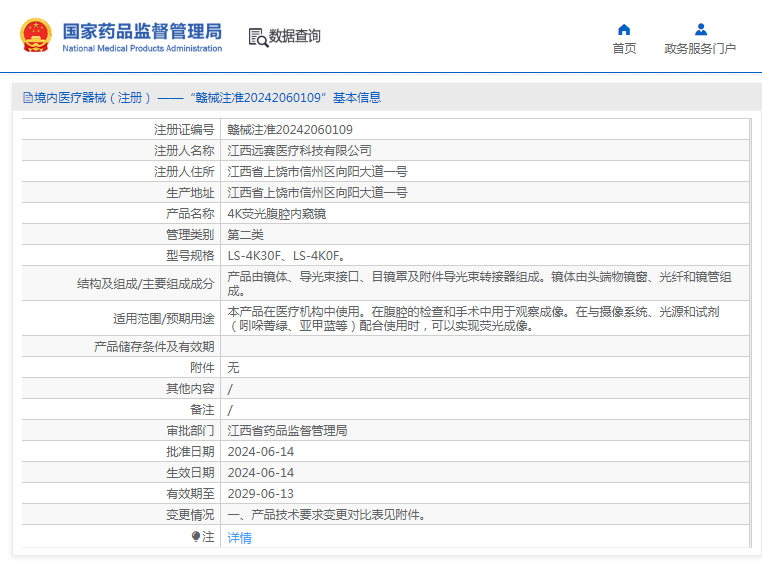Viewport: 762px width, 572px height.
Task: Click 注册人住所 address value
Action: click(x=317, y=172)
